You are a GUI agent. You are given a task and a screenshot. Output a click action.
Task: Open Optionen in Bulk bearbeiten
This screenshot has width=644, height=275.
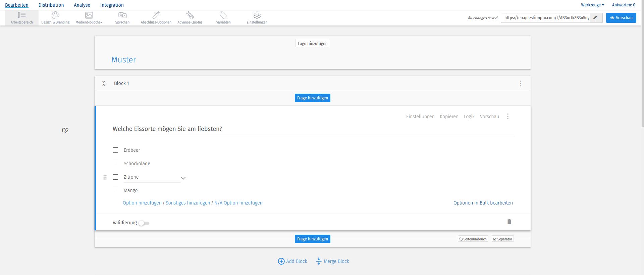click(483, 203)
